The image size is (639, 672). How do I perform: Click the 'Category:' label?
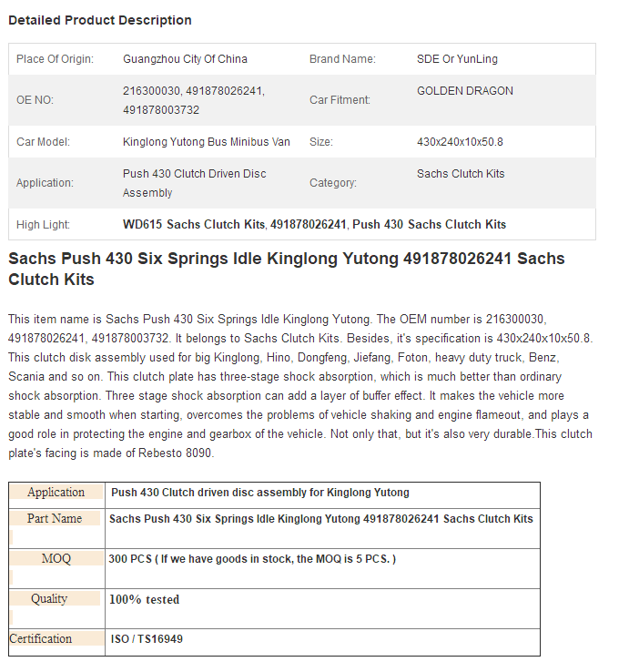tap(333, 183)
